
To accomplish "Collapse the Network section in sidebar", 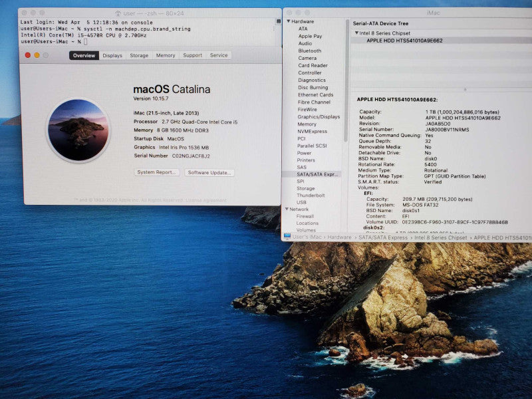I will point(287,209).
